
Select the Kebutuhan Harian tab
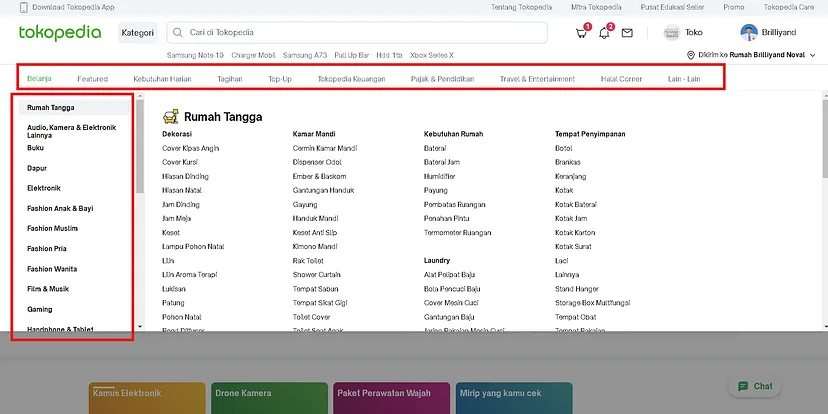tap(162, 79)
